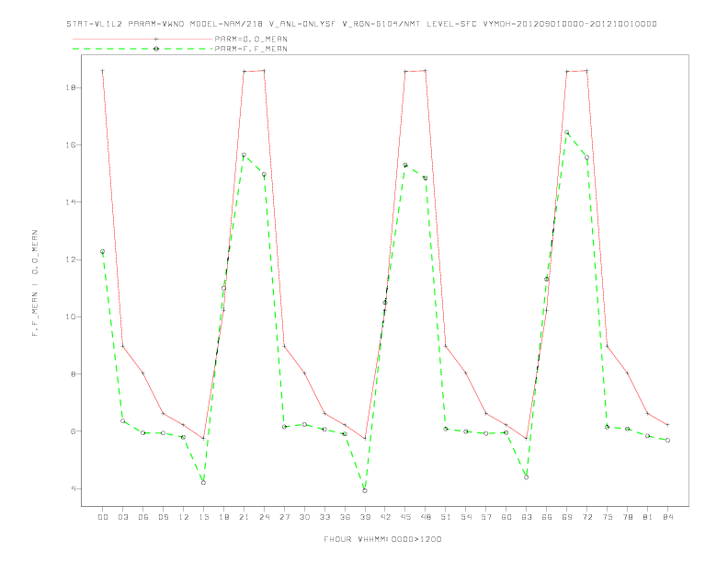
Task: Click x-axis tick label 51
Action: pos(446,517)
